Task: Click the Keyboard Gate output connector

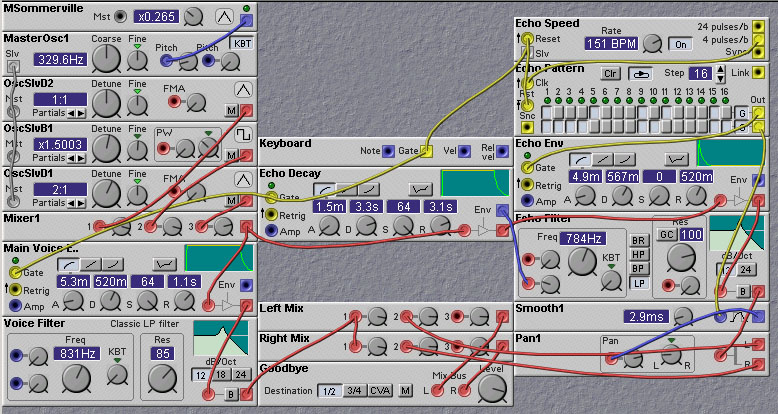Action: pos(426,151)
